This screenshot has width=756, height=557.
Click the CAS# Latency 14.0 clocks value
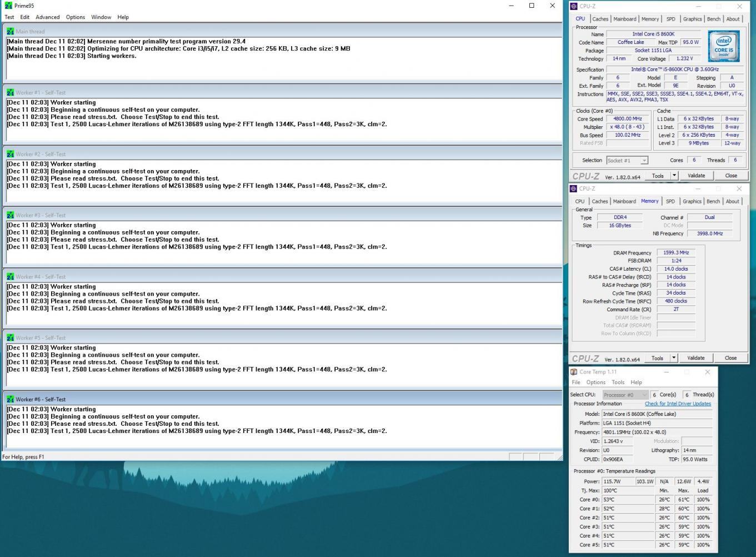[676, 268]
